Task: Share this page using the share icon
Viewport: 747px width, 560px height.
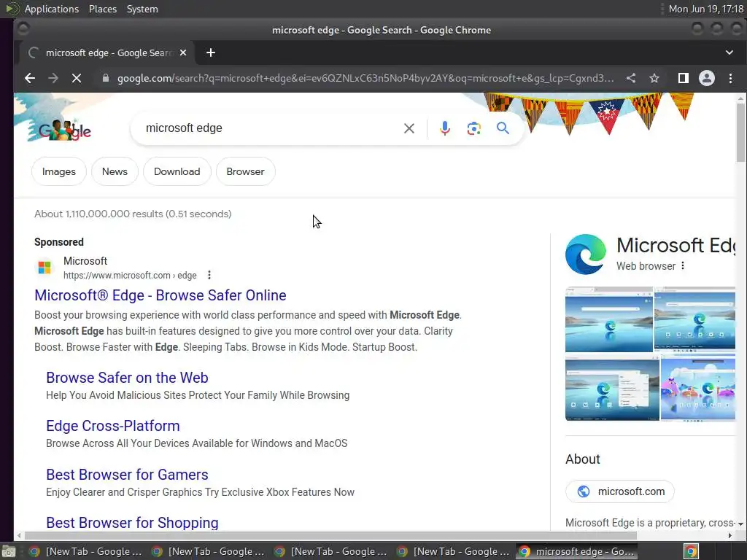Action: pyautogui.click(x=631, y=78)
